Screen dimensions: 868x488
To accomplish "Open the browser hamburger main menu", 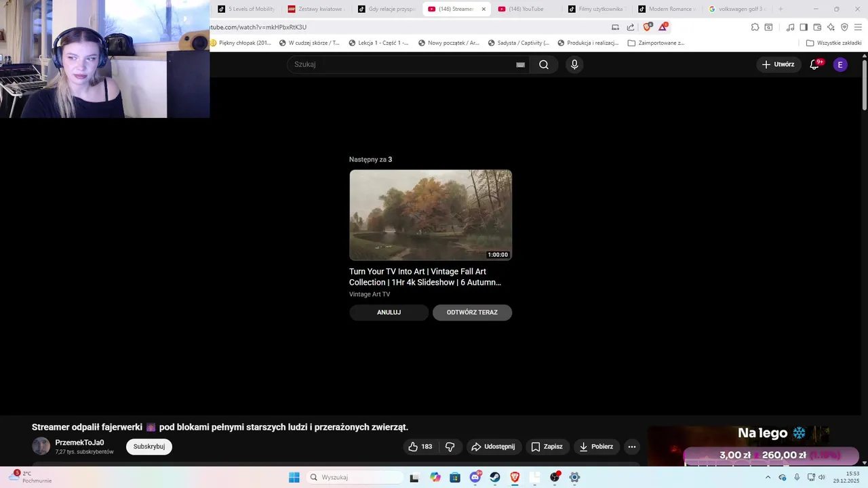I will pos(858,27).
